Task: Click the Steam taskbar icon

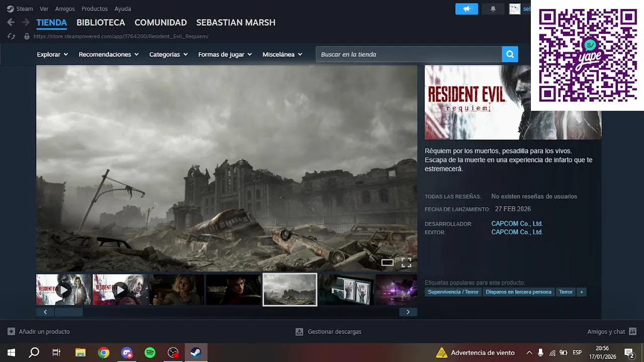Action: 196,353
